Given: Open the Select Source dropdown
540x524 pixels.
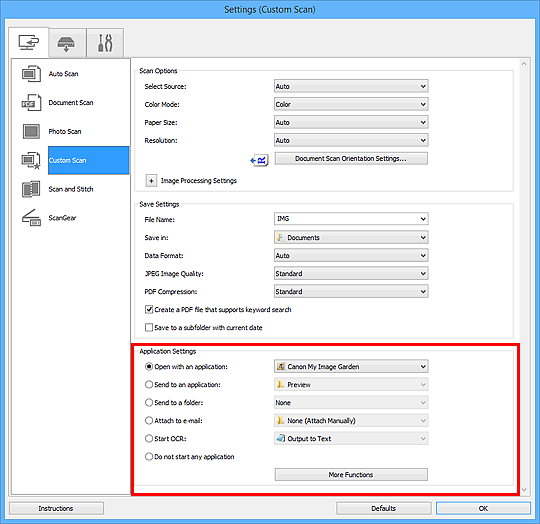Looking at the screenshot, I should click(x=351, y=86).
